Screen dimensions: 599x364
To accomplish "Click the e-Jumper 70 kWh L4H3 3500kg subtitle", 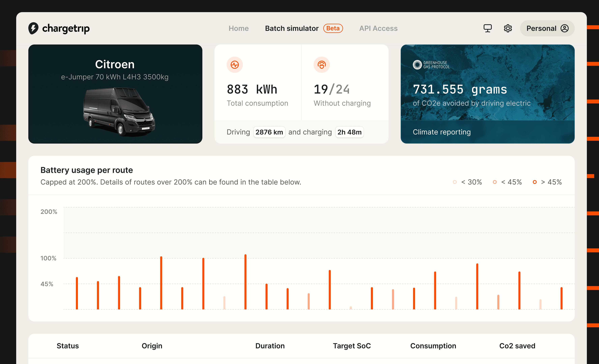I will pyautogui.click(x=115, y=77).
